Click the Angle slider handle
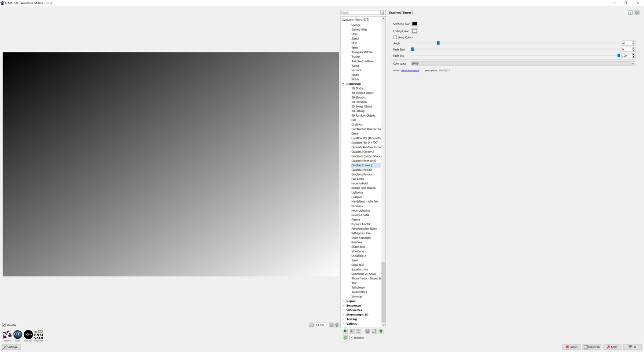This screenshot has width=644, height=352. pyautogui.click(x=438, y=43)
